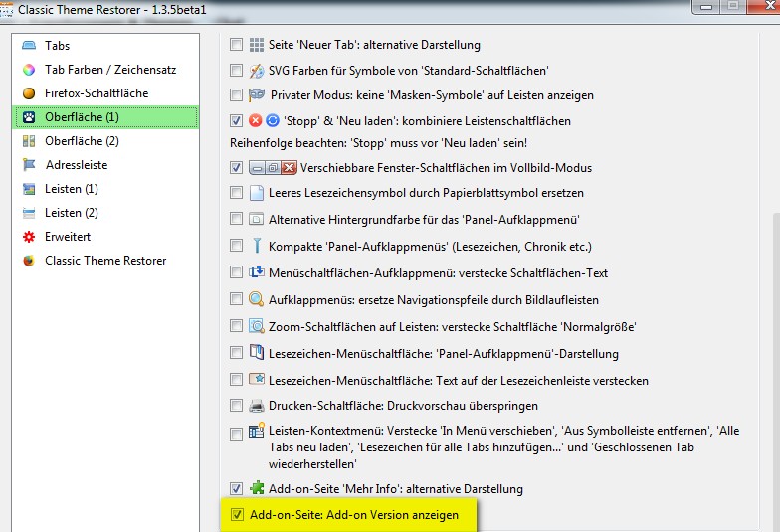The image size is (780, 532).
Task: Click the magnifier icon for Aufklappmenüs
Action: pos(257,298)
